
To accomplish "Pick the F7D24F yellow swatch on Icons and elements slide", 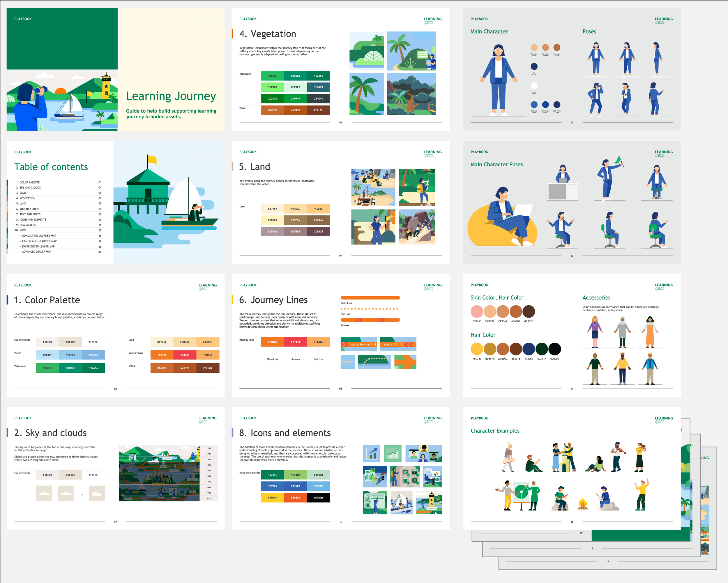I will [273, 498].
